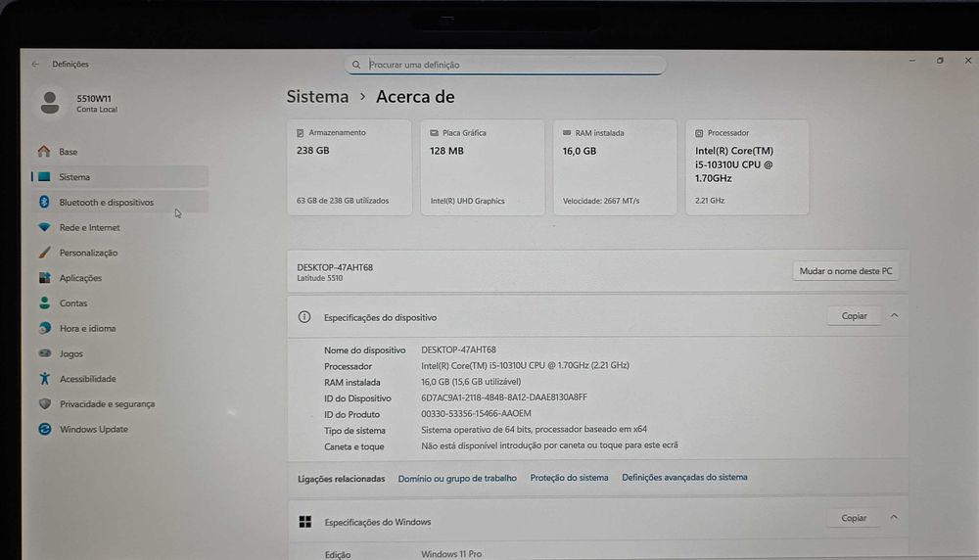This screenshot has width=979, height=560.
Task: Click the Bluetooth icon in sidebar
Action: pyautogui.click(x=44, y=202)
